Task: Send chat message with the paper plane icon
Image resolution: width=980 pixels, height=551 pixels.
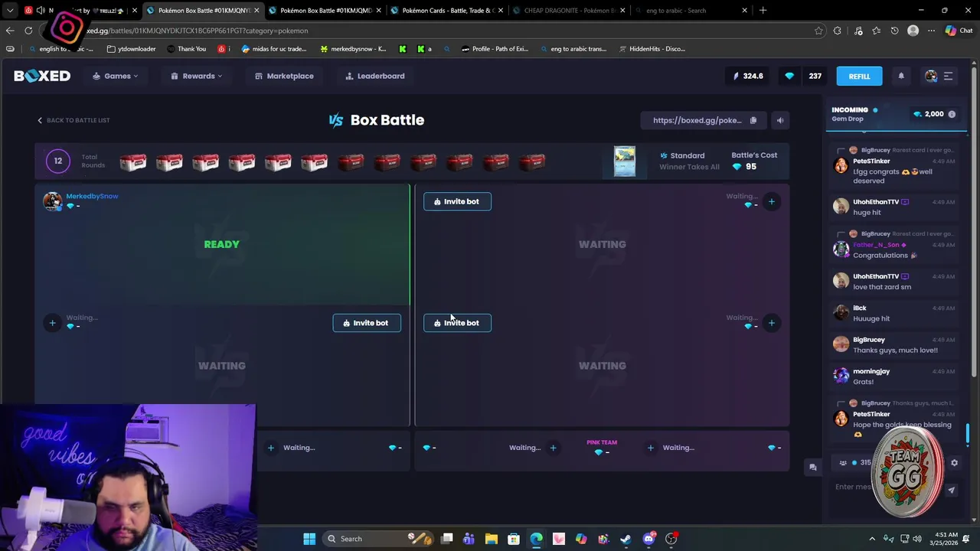Action: (952, 490)
